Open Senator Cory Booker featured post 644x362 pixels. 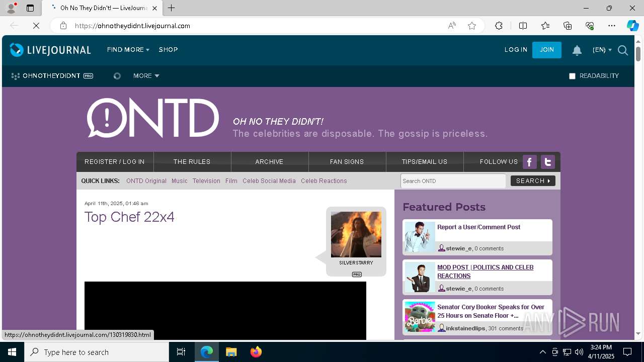pyautogui.click(x=491, y=311)
